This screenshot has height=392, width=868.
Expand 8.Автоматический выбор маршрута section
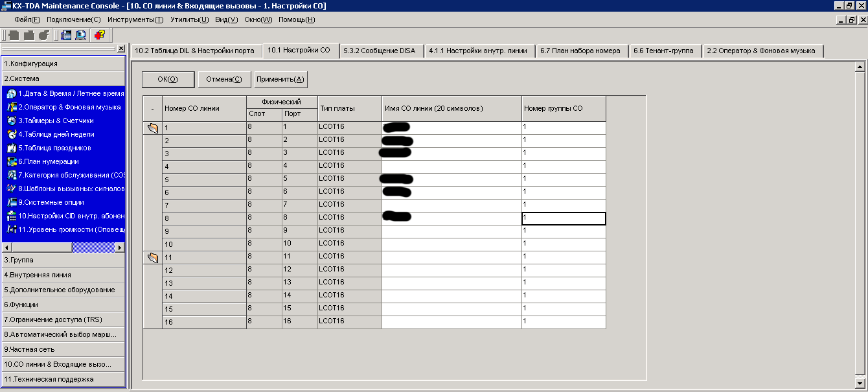click(63, 334)
